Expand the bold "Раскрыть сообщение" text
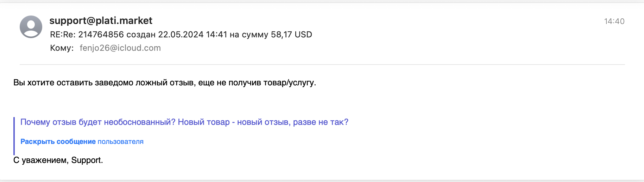This screenshot has height=182, width=644. point(58,141)
